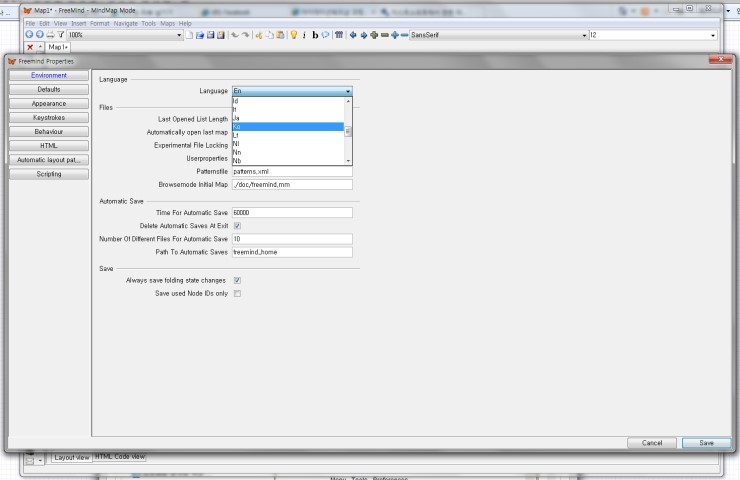The height and width of the screenshot is (480, 740).
Task: Click the light bulb idea icon
Action: pos(294,35)
